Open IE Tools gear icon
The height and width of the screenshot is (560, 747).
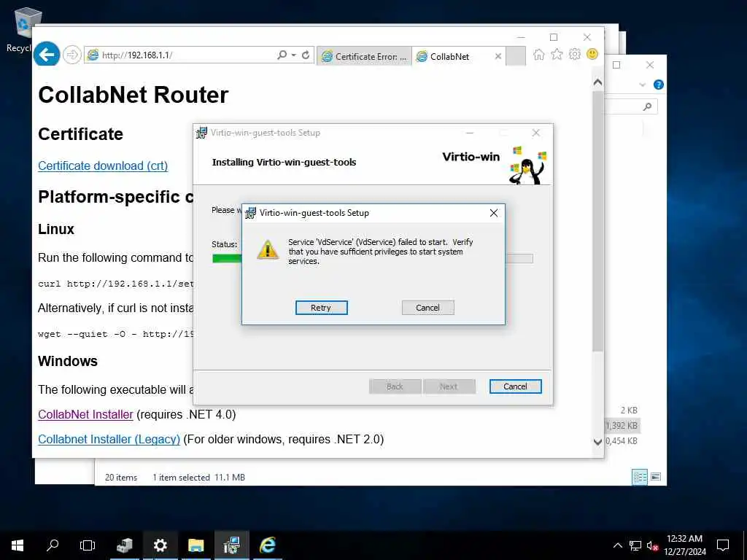click(575, 54)
